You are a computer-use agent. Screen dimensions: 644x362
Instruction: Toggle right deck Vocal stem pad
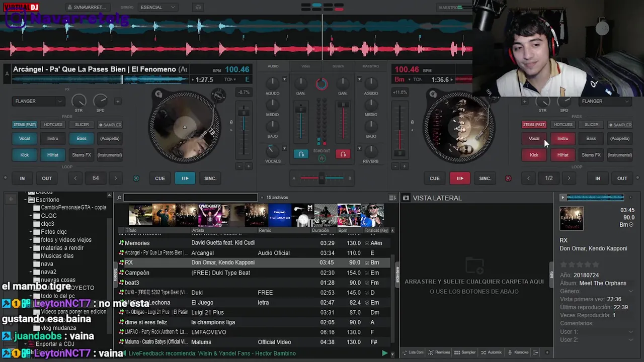[534, 138]
